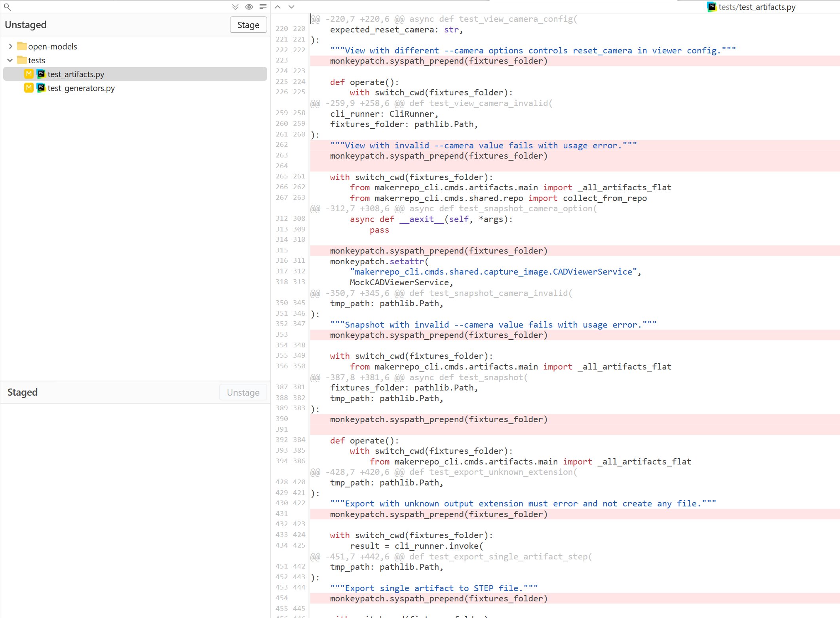840x618 pixels.
Task: Open the search field with the magnifier icon
Action: 8,7
